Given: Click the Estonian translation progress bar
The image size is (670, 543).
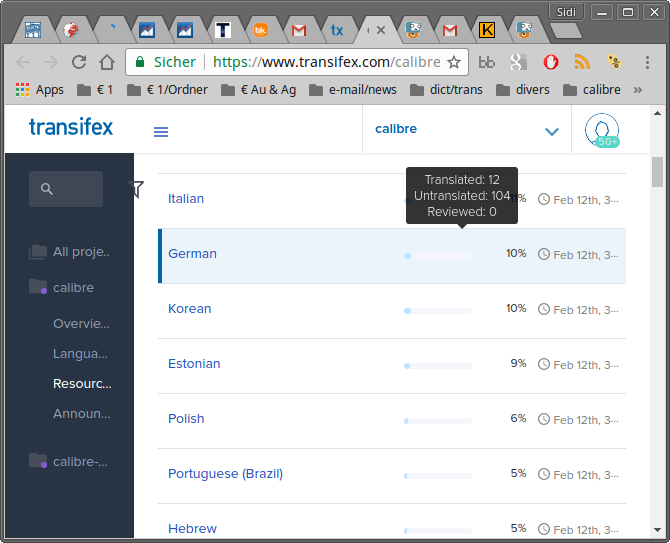Looking at the screenshot, I should (438, 366).
